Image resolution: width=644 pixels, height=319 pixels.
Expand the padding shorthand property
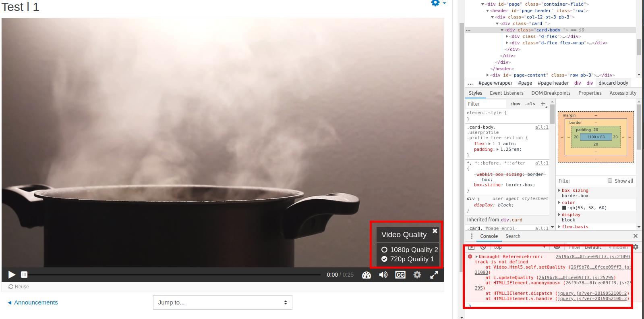497,150
